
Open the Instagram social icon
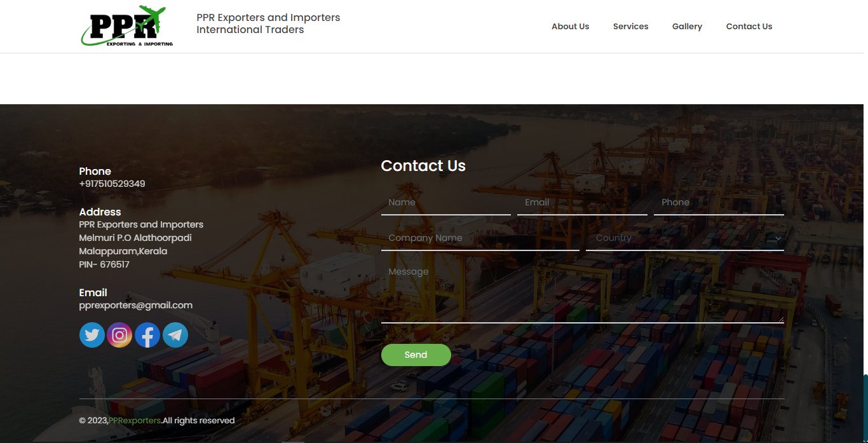119,335
